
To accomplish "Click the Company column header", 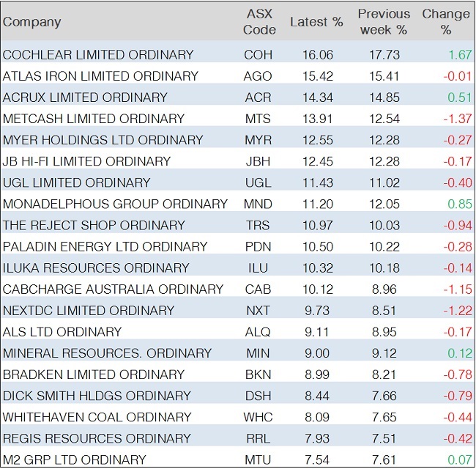I will 32,22.
